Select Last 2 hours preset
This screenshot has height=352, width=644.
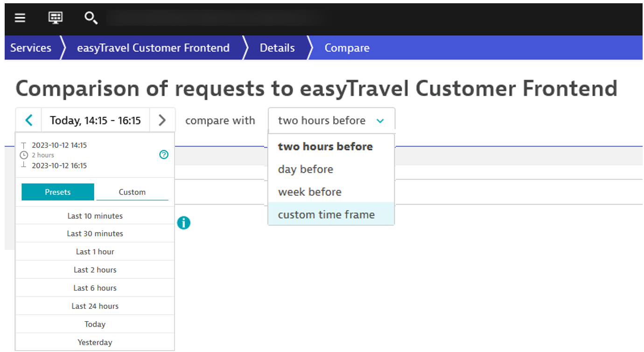point(95,270)
